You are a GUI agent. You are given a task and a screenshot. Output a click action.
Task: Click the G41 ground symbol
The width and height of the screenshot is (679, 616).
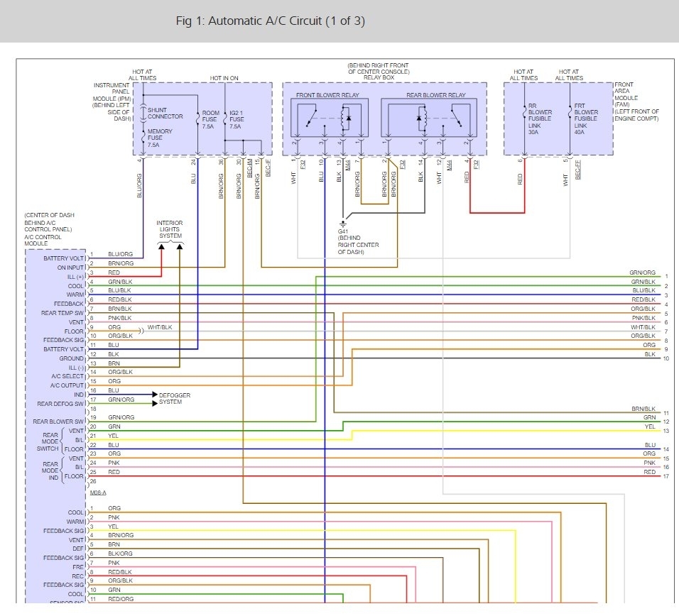[342, 224]
